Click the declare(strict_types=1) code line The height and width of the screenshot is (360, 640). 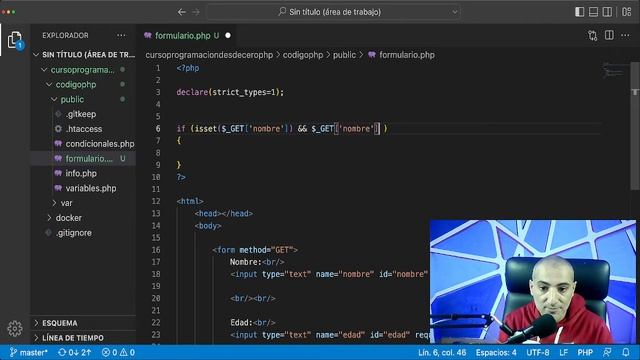point(230,92)
